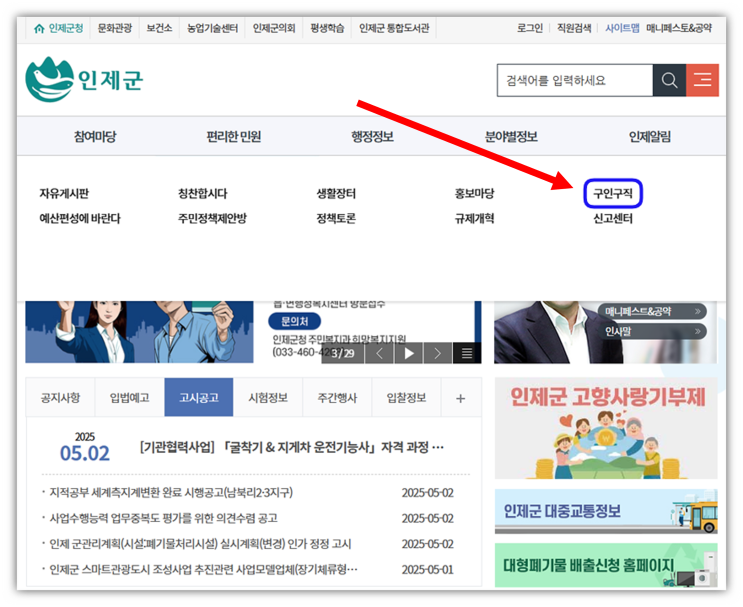
Task: Select 홍보마당 submenu item
Action: [x=474, y=193]
